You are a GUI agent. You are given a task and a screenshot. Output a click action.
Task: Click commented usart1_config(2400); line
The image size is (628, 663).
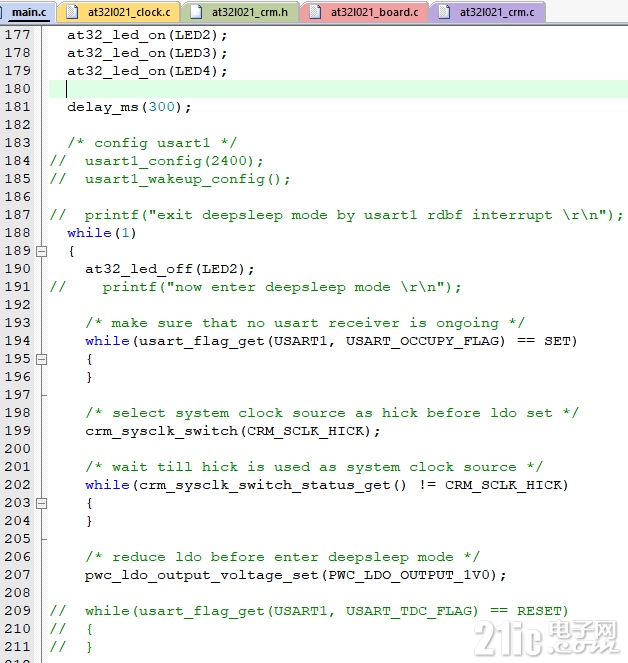pyautogui.click(x=156, y=161)
